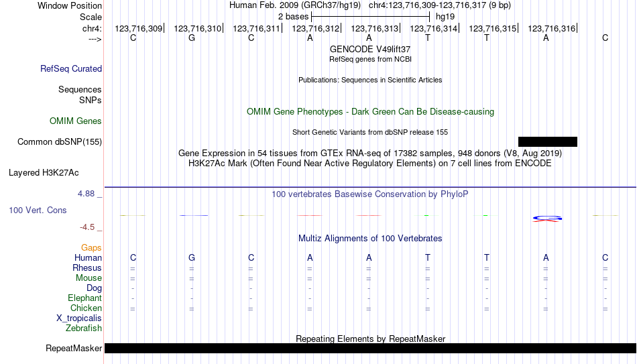Click the black dbSNP variant block
The width and height of the screenshot is (637, 364).
[x=548, y=142]
